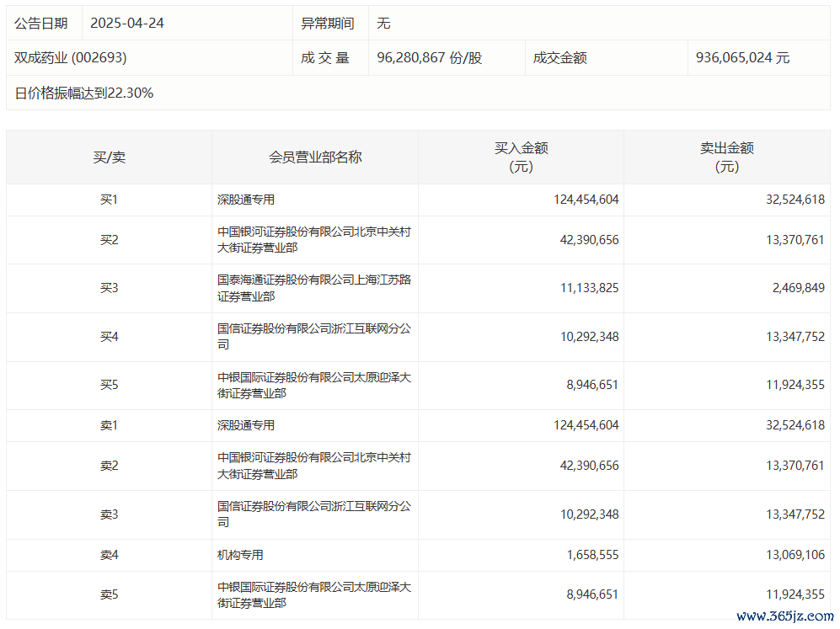Select the 买4 row label
The width and height of the screenshot is (840, 629).
coord(110,337)
